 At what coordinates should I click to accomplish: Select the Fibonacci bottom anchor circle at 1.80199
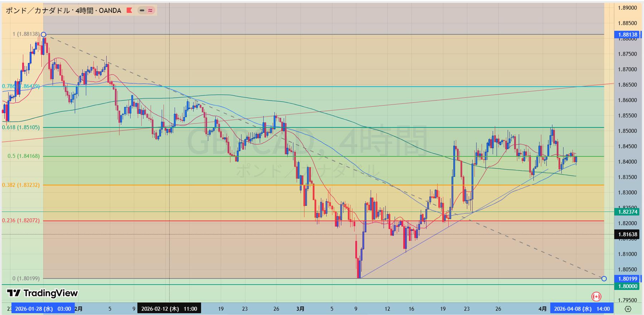coord(604,278)
